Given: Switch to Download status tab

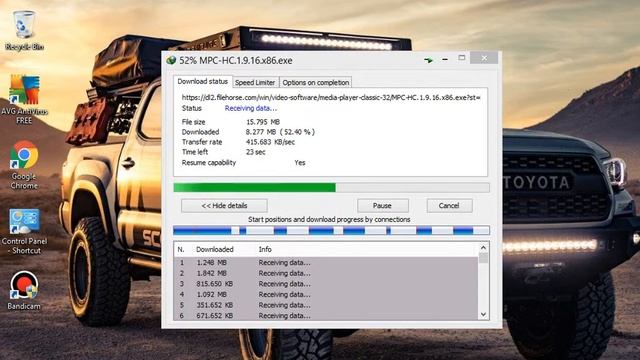Looking at the screenshot, I should coord(202,81).
